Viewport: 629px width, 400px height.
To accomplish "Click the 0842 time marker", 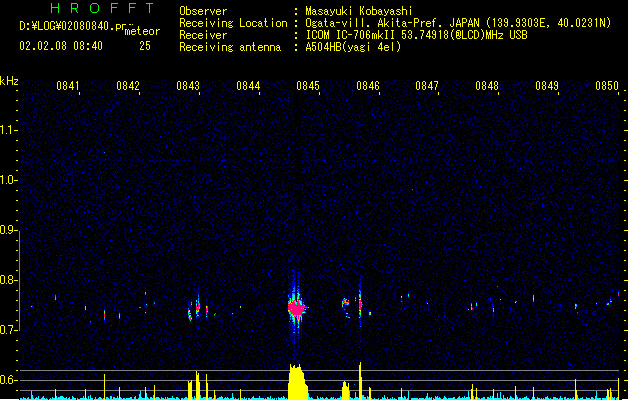I will tap(128, 86).
